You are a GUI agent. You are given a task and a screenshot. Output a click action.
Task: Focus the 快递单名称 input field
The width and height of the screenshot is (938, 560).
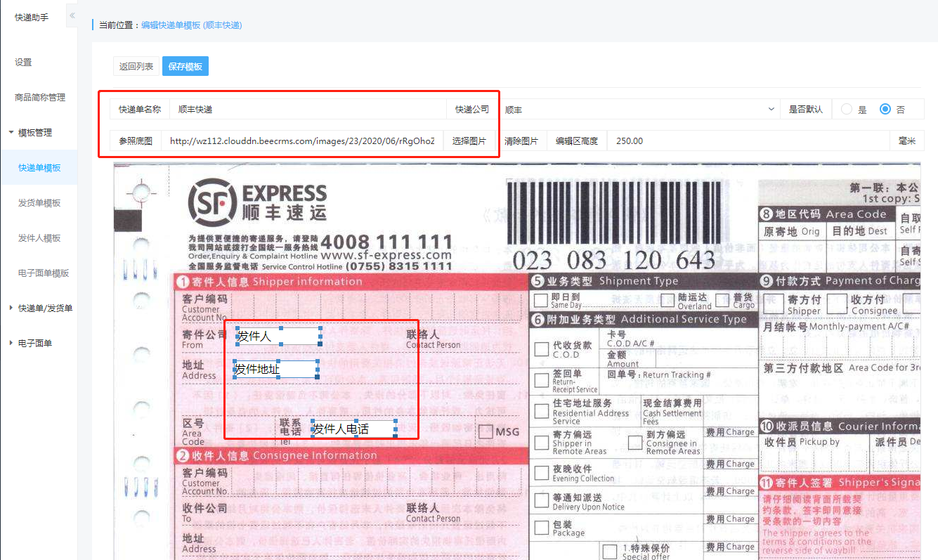tap(308, 110)
